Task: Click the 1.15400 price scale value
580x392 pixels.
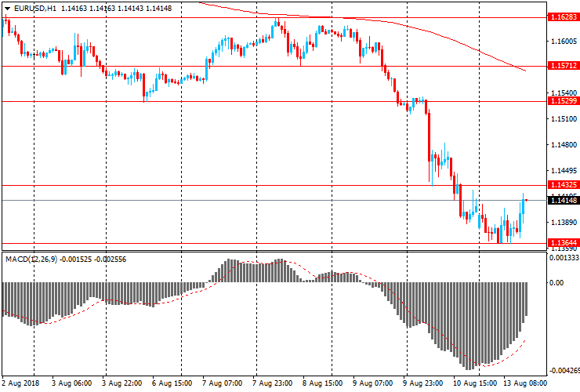Action: 564,93
